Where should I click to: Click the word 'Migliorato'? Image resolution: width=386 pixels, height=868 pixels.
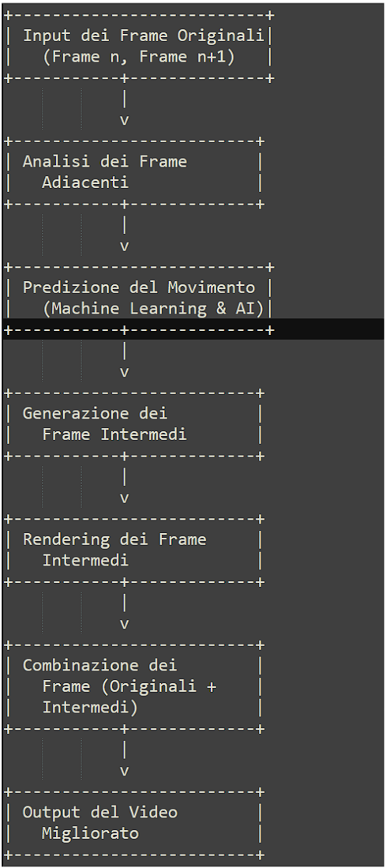[x=91, y=833]
